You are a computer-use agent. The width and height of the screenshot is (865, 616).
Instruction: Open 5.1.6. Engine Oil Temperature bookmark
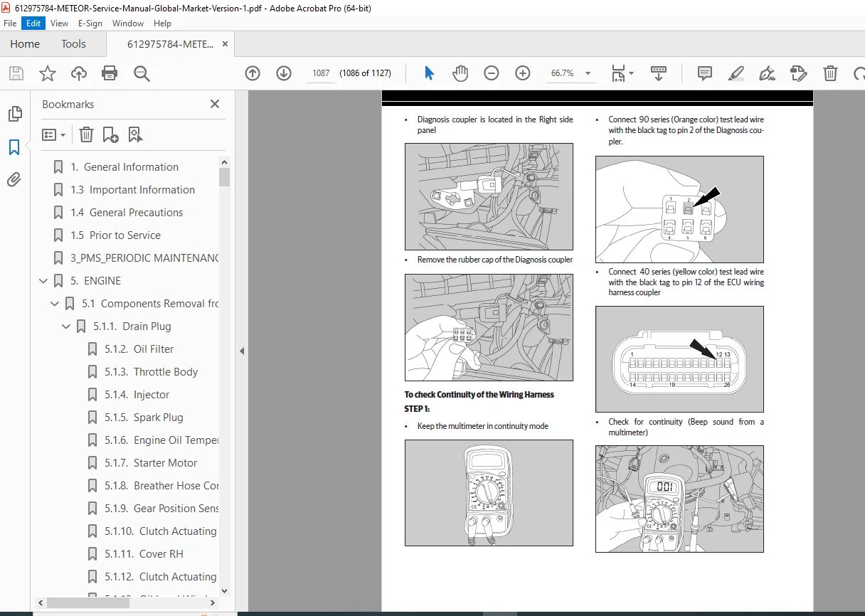(161, 440)
